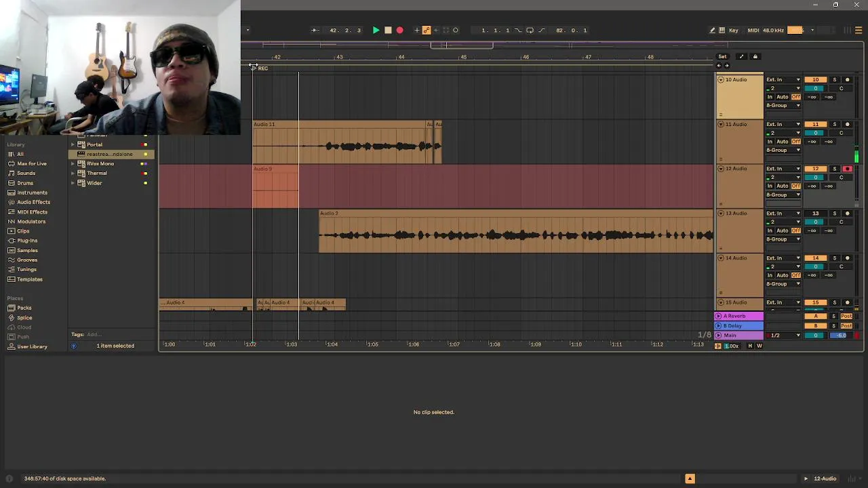This screenshot has width=868, height=488.
Task: Select the A Reverb return track
Action: click(739, 317)
